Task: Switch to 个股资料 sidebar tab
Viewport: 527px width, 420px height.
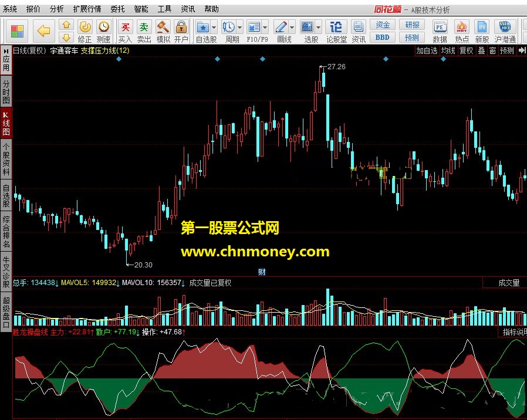Action: (x=6, y=160)
